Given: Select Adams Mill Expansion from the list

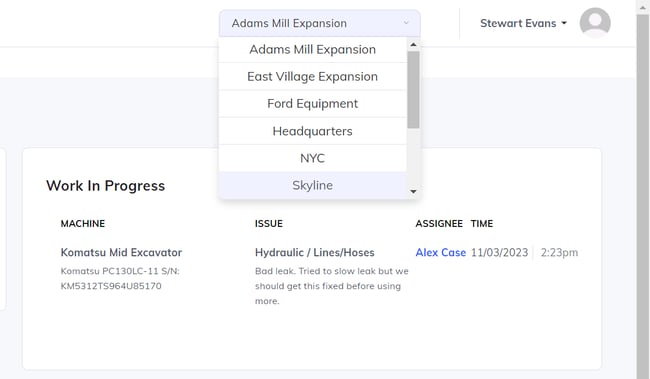Looking at the screenshot, I should [313, 49].
